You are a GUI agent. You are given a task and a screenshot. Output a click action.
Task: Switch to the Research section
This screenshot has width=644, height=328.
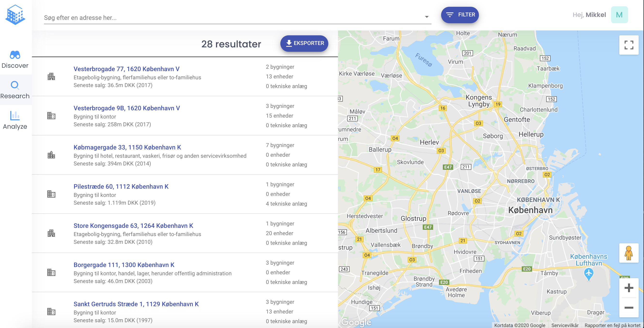[x=15, y=90]
